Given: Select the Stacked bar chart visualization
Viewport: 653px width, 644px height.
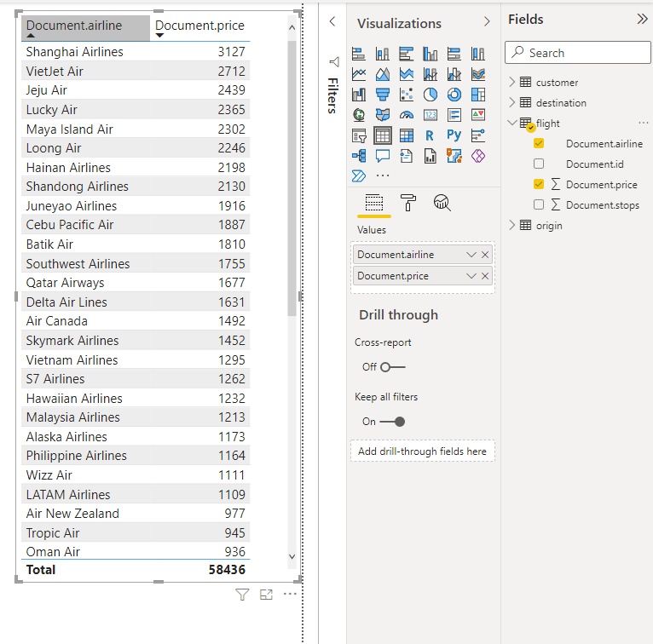Looking at the screenshot, I should pos(359,54).
